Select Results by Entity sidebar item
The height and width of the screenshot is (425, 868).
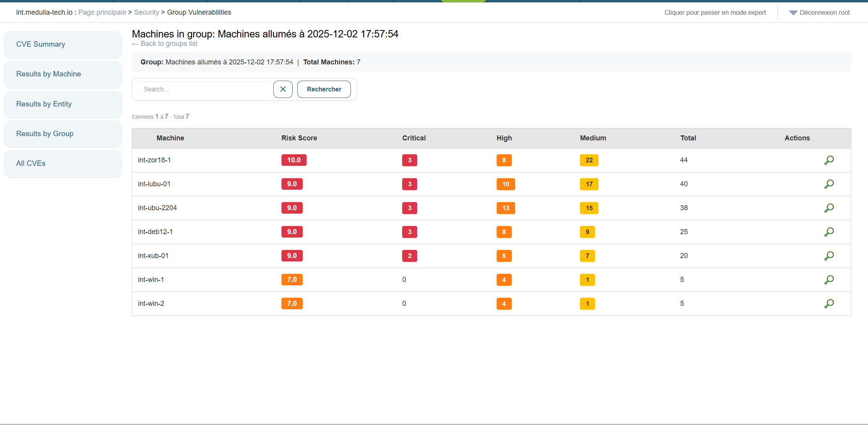tap(44, 104)
